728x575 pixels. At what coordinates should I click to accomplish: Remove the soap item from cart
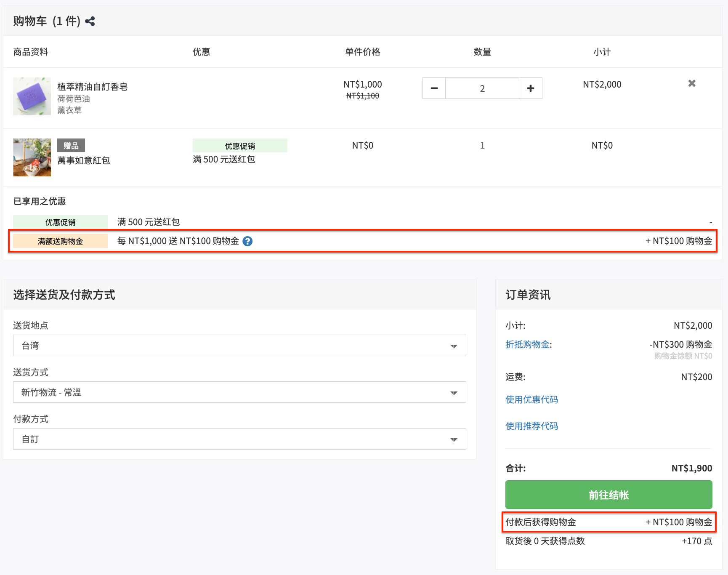coord(692,83)
